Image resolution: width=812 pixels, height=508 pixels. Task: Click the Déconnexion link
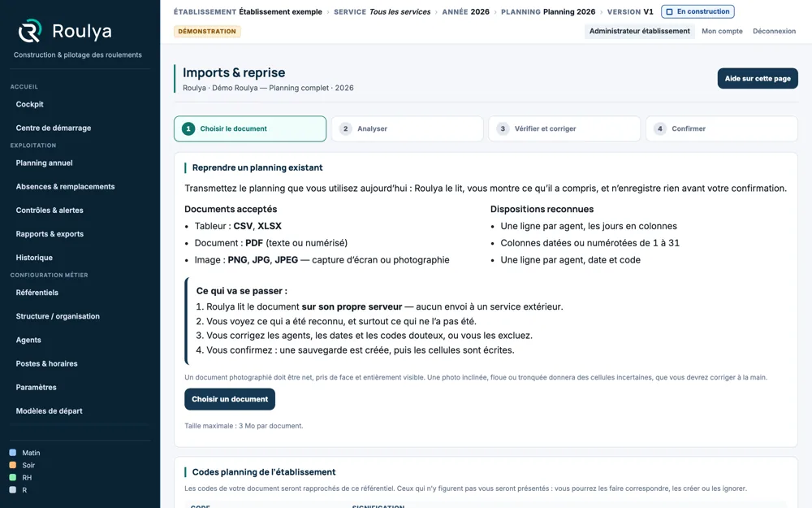pyautogui.click(x=774, y=31)
